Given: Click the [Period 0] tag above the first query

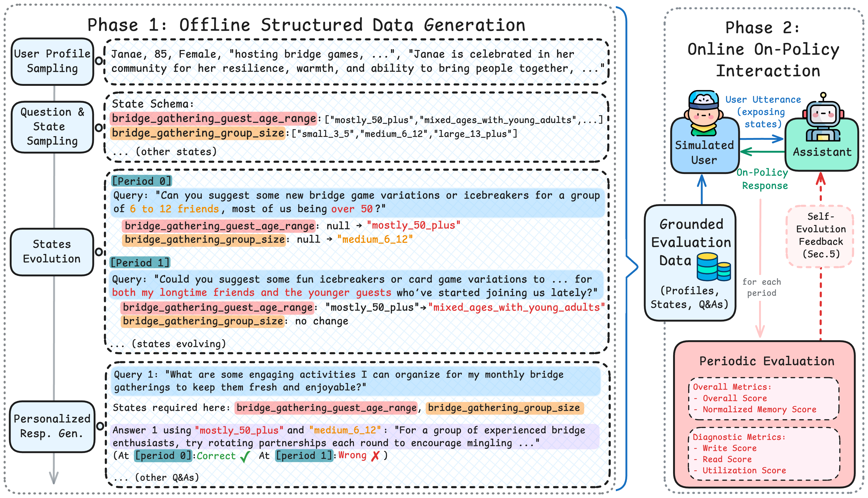Looking at the screenshot, I should click(x=141, y=181).
